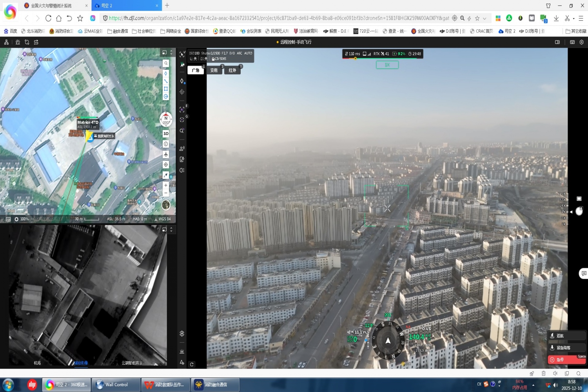Click the map search magnifier icon
Viewport: 588px width, 392px height.
166,64
